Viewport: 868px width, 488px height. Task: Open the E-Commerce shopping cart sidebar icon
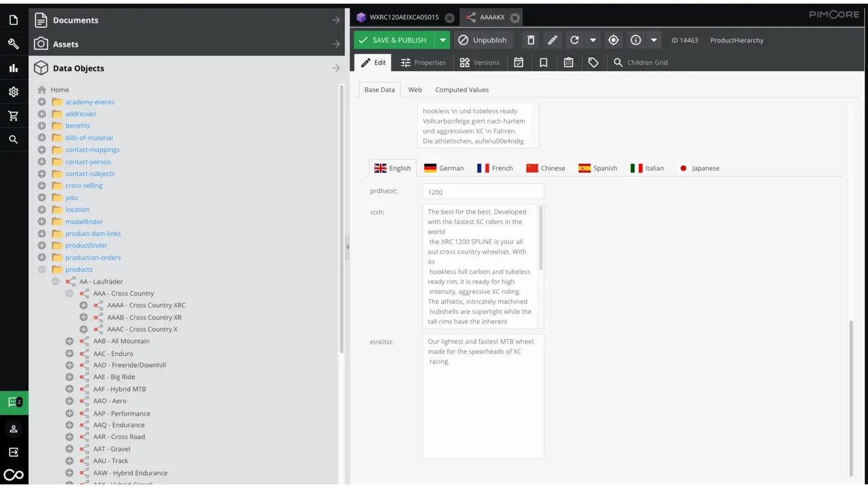(x=14, y=115)
